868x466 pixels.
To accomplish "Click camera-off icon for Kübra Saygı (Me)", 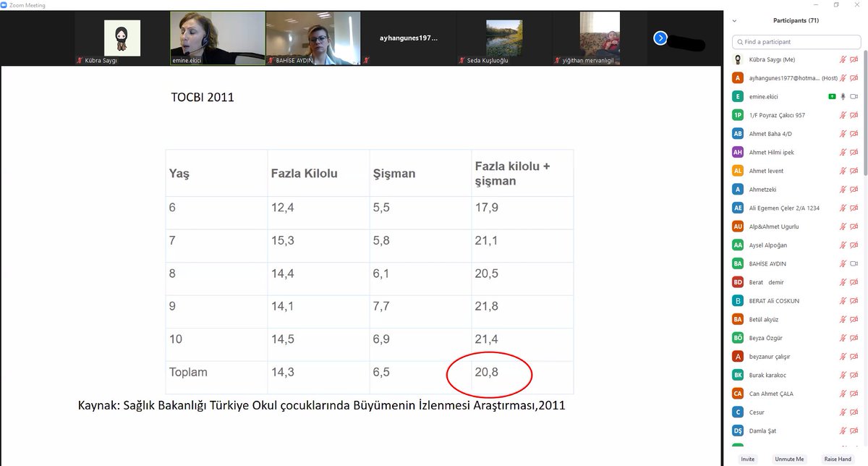I will coord(854,59).
